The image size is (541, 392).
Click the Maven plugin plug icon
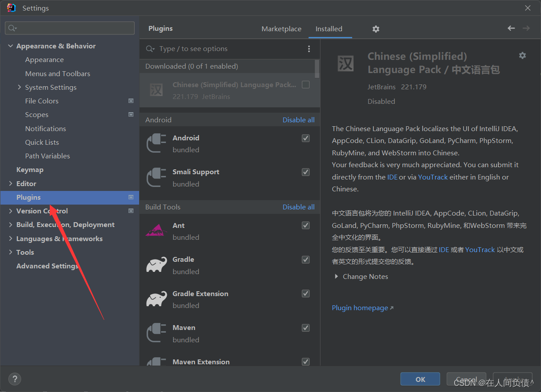pyautogui.click(x=156, y=333)
